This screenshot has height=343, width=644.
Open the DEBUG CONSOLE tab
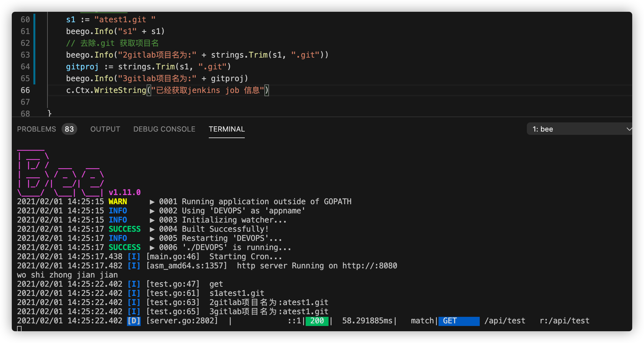164,129
